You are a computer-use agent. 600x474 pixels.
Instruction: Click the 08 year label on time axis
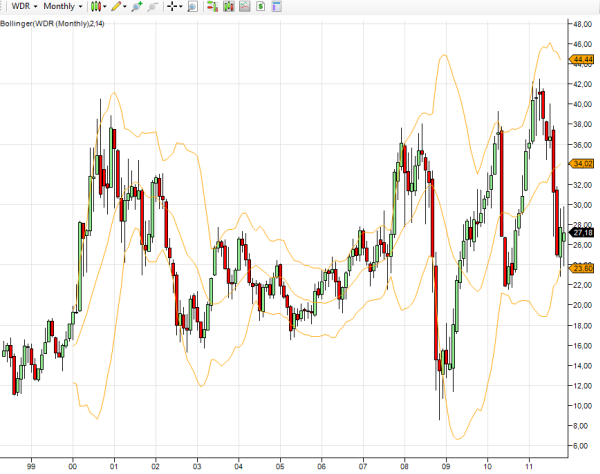coord(404,466)
